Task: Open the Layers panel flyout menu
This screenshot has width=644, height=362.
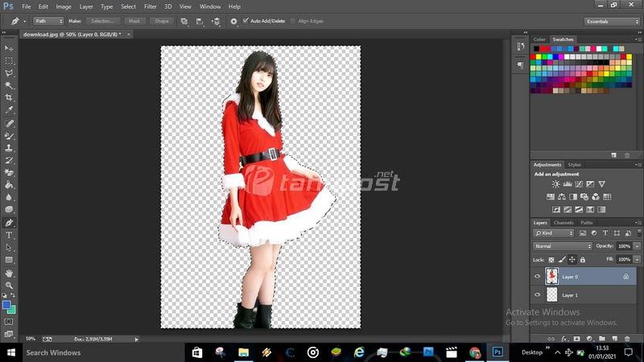Action: click(638, 223)
